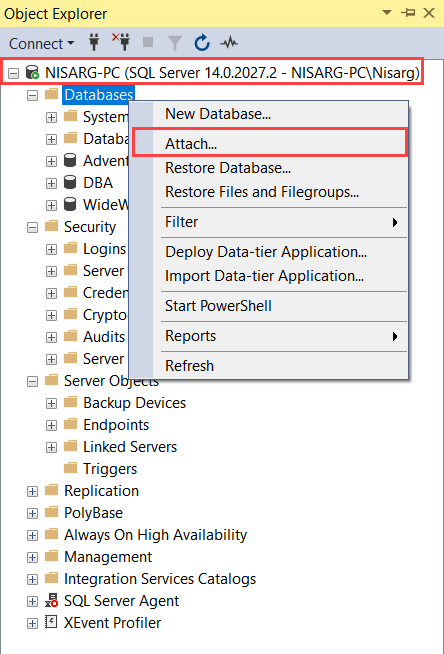This screenshot has height=654, width=444.
Task: Select the NISARG-PC server node
Action: pos(232,73)
